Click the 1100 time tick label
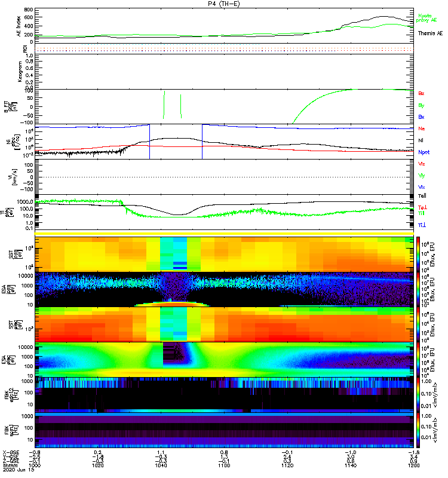Viewport: 448px width, 478px height. 224,465
